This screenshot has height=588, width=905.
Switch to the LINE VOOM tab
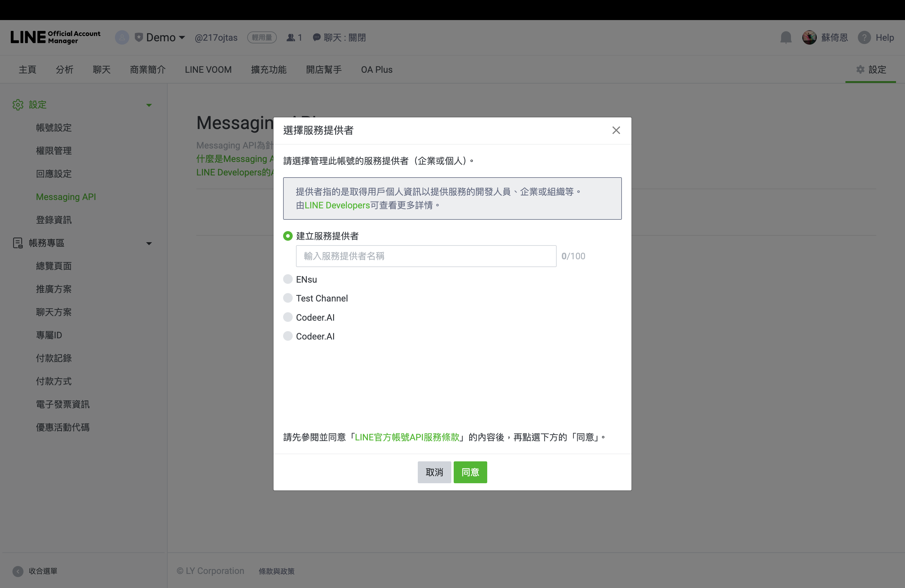208,69
